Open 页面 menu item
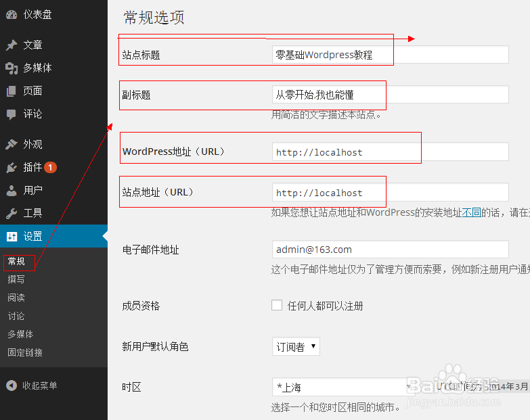The height and width of the screenshot is (420, 530). click(x=32, y=91)
